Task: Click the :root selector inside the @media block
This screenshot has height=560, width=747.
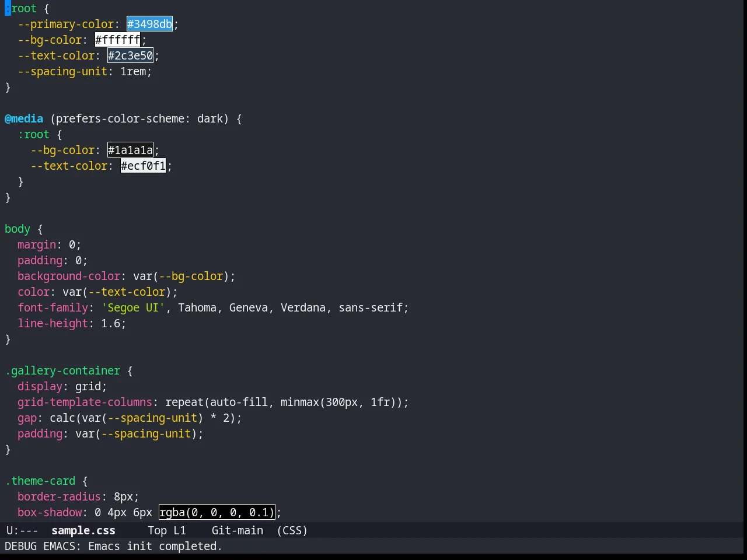Action: click(x=33, y=134)
